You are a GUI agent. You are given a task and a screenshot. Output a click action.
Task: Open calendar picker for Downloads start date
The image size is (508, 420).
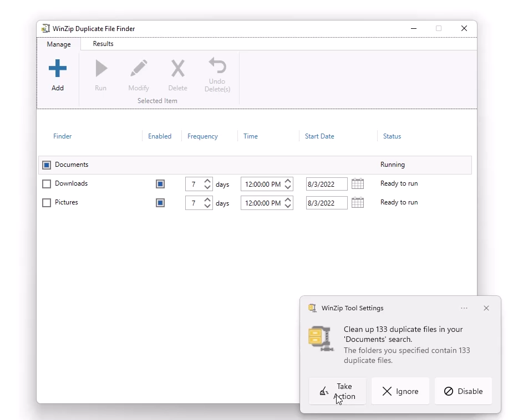[x=358, y=184]
